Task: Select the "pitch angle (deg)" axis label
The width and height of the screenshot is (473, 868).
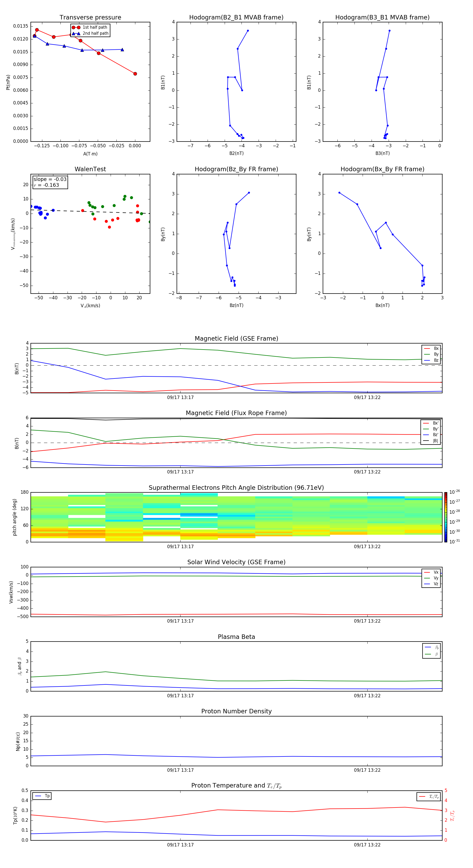Action: click(x=14, y=517)
